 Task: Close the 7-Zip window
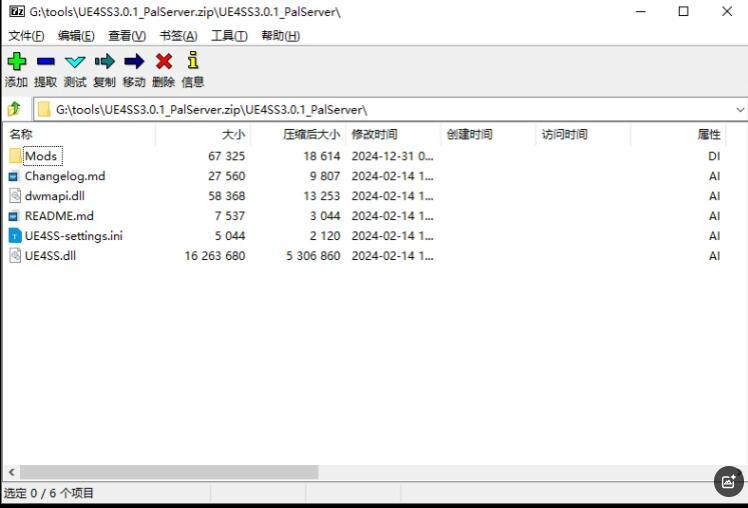[x=727, y=11]
